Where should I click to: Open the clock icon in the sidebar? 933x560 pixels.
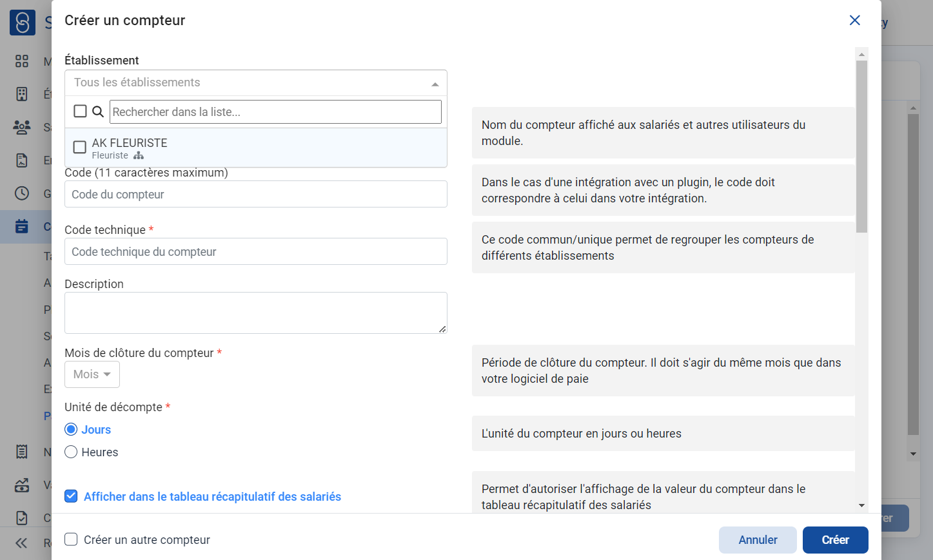click(x=22, y=193)
